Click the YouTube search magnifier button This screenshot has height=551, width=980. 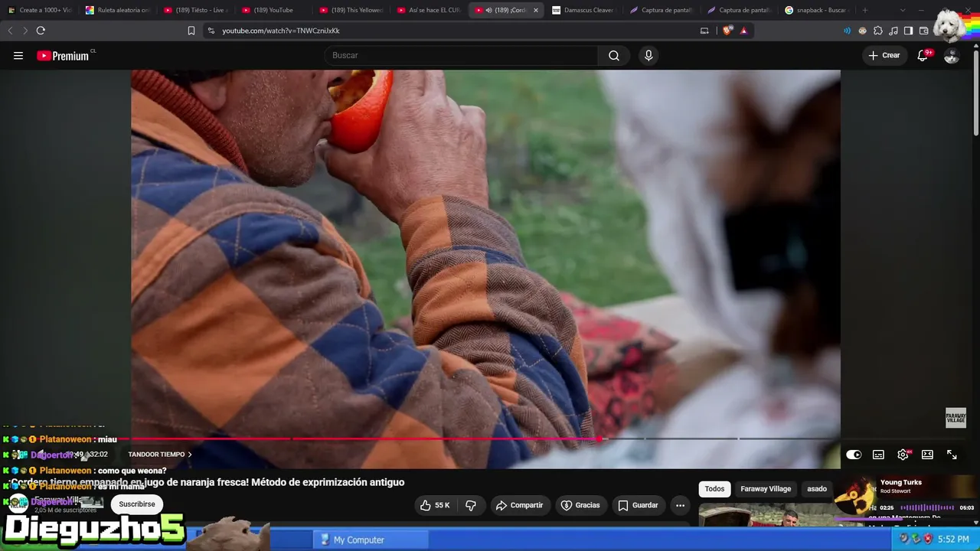(x=614, y=56)
